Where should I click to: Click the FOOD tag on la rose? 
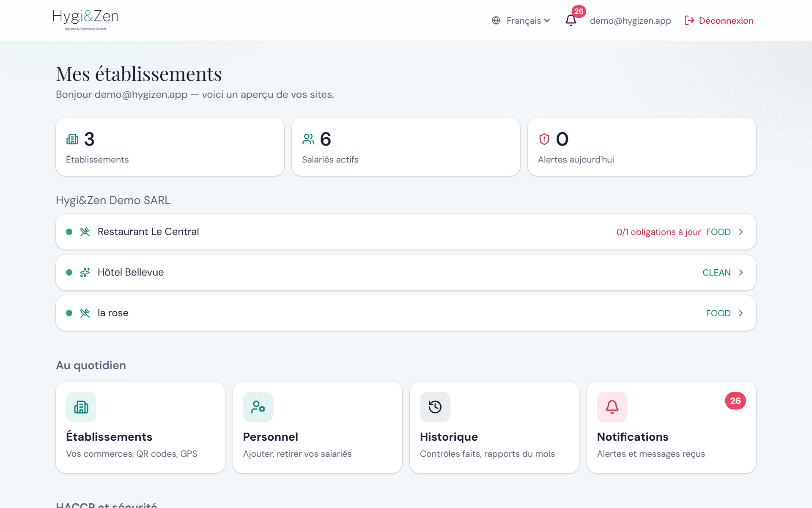[x=718, y=313]
